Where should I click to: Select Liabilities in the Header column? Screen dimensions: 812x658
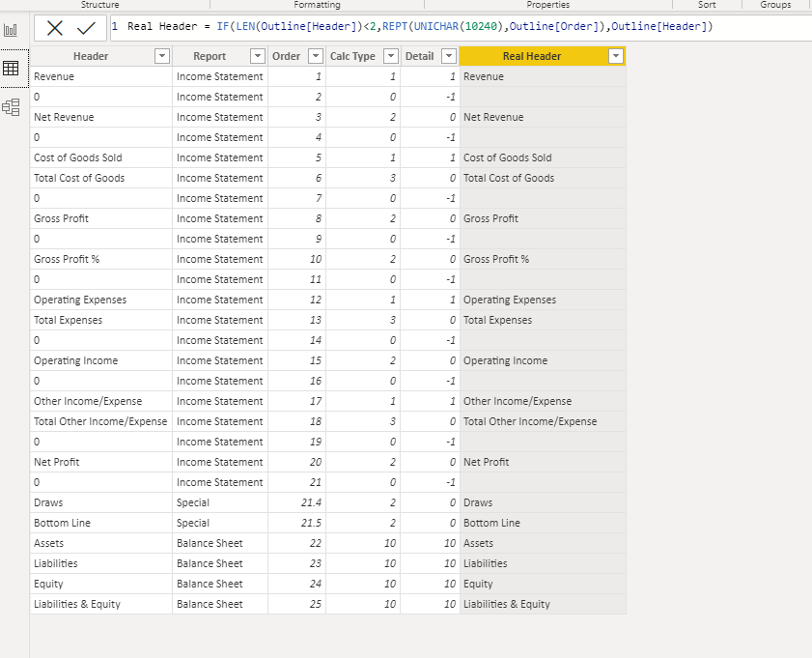tap(101, 563)
